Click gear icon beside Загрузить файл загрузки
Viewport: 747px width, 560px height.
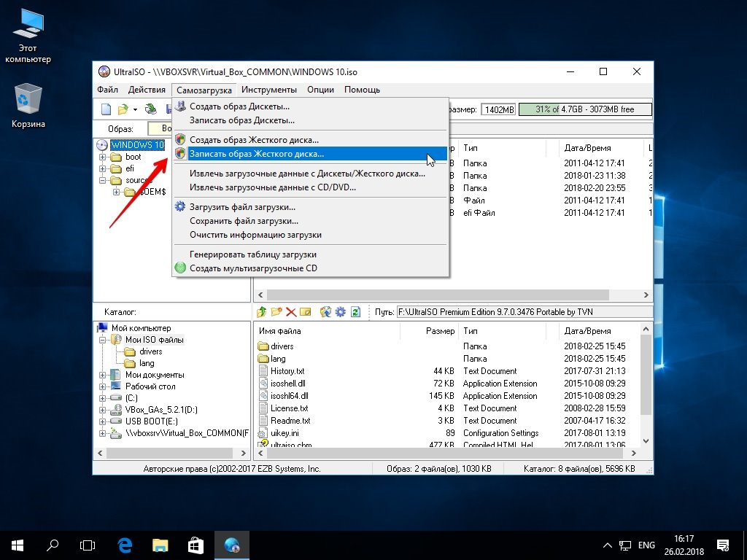tap(180, 206)
